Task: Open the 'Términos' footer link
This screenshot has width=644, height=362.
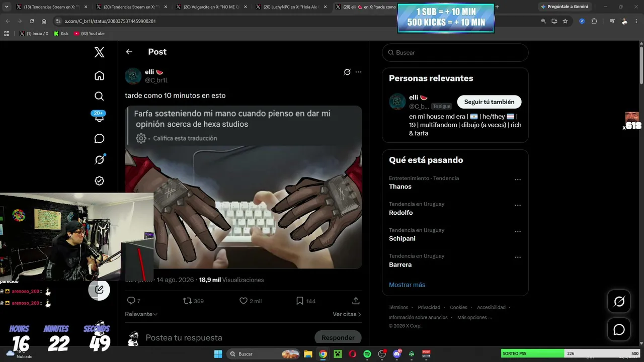Action: (x=398, y=307)
